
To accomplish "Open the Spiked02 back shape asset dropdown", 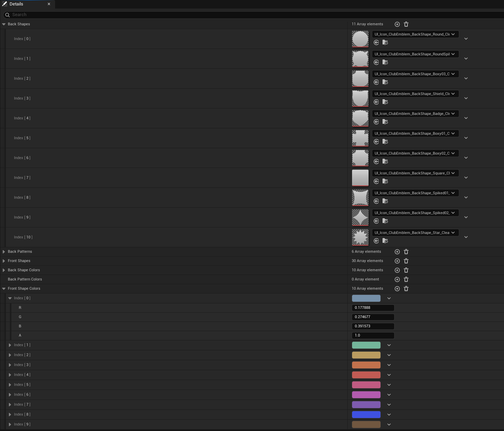I will pyautogui.click(x=415, y=213).
